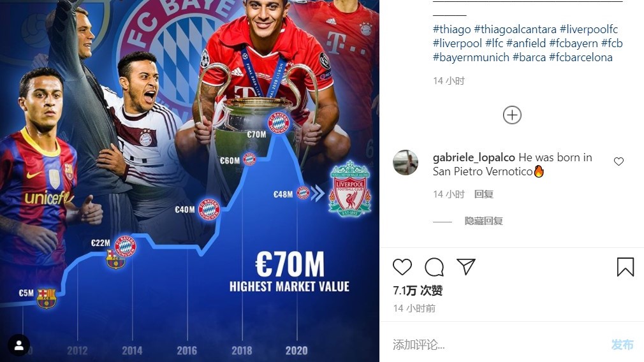Image resolution: width=644 pixels, height=362 pixels.
Task: Open the #fcbayern hashtag
Action: click(x=573, y=43)
